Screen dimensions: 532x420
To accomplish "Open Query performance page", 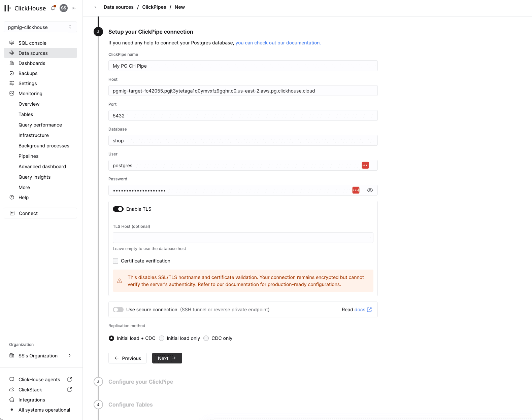I will click(x=40, y=125).
